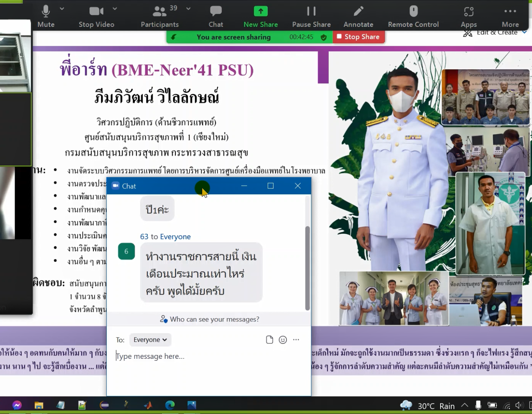532x414 pixels.
Task: Click the red Stop Share button
Action: click(358, 37)
